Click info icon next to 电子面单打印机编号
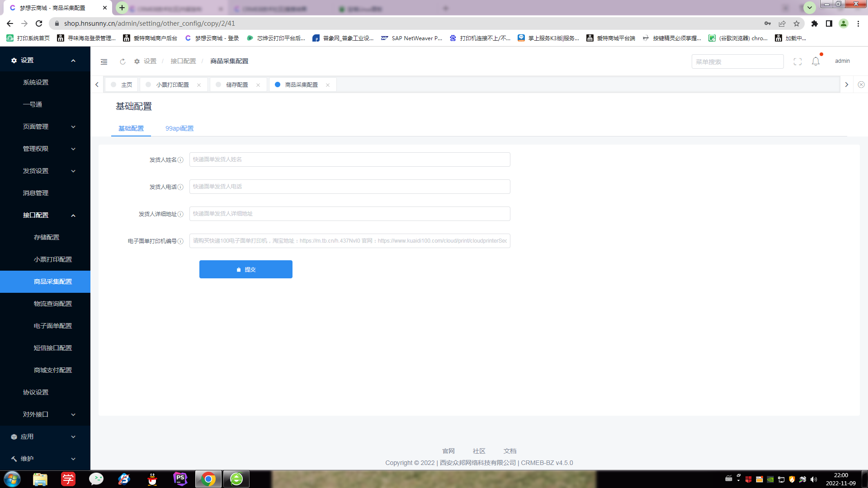868x488 pixels. click(x=180, y=241)
